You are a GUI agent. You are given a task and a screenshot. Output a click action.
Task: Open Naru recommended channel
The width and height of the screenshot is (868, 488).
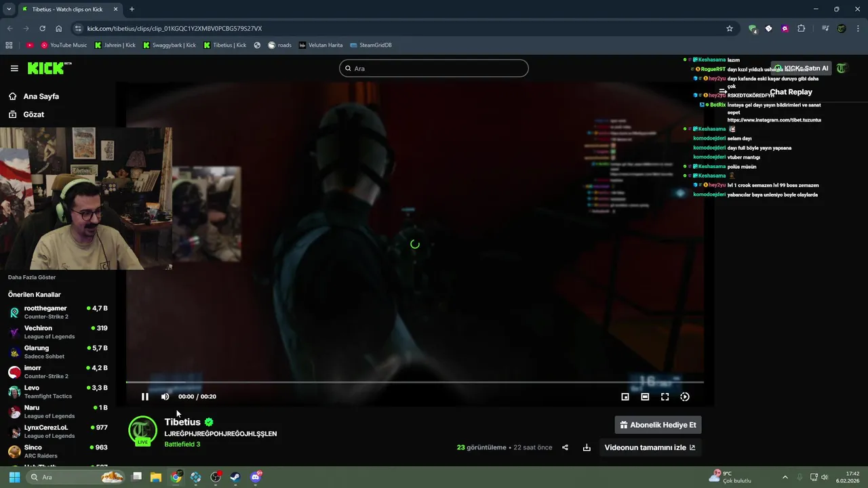click(58, 411)
